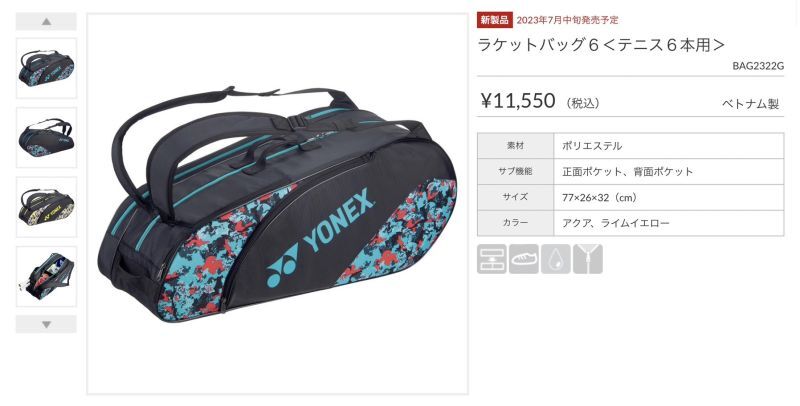Image resolution: width=800 pixels, height=406 pixels.
Task: Click the zipper feature icon
Action: (x=588, y=259)
